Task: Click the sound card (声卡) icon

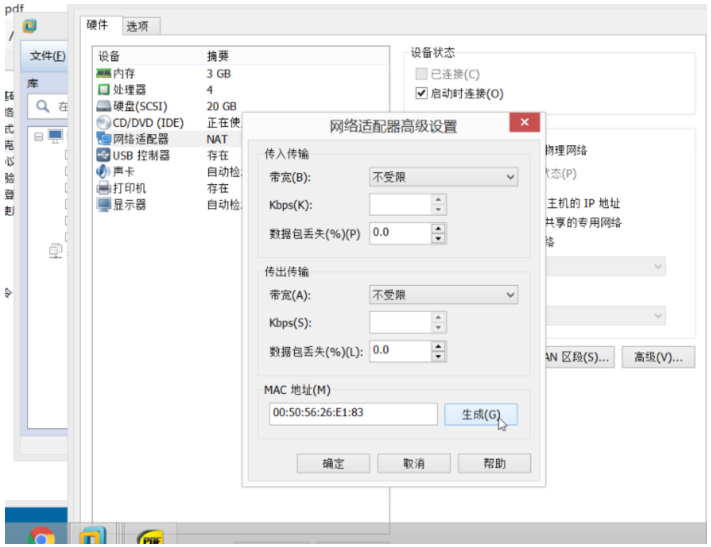Action: [103, 171]
